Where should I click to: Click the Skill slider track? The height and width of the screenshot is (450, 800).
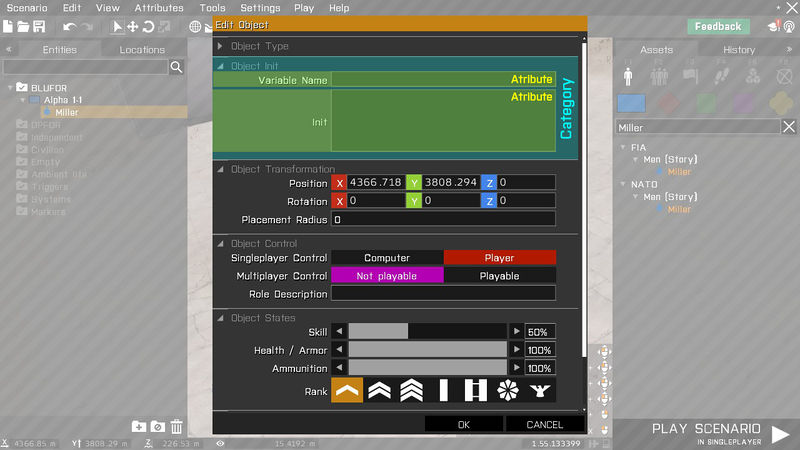coord(427,331)
